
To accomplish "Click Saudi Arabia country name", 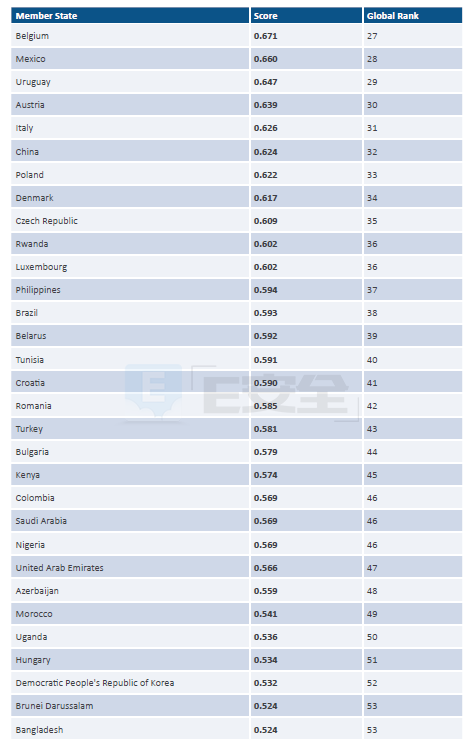I will [41, 521].
